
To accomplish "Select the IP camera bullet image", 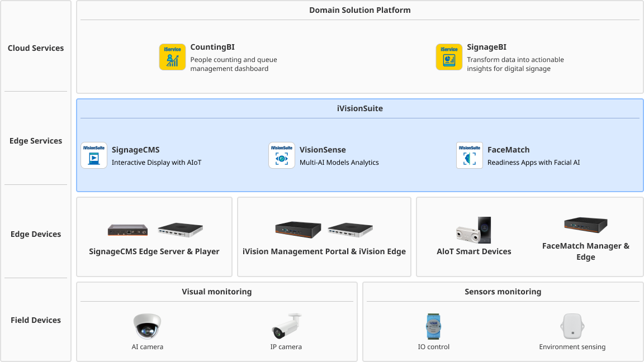I will coord(286,326).
